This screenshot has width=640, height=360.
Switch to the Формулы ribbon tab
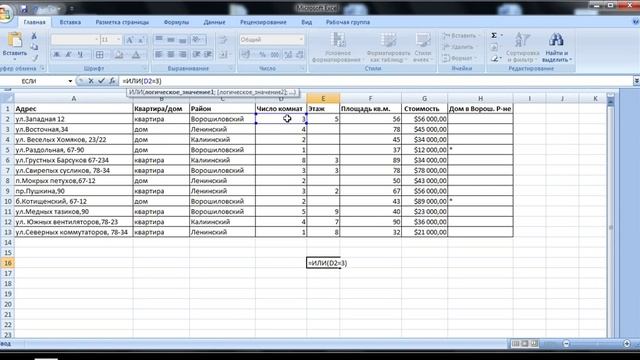[176, 22]
